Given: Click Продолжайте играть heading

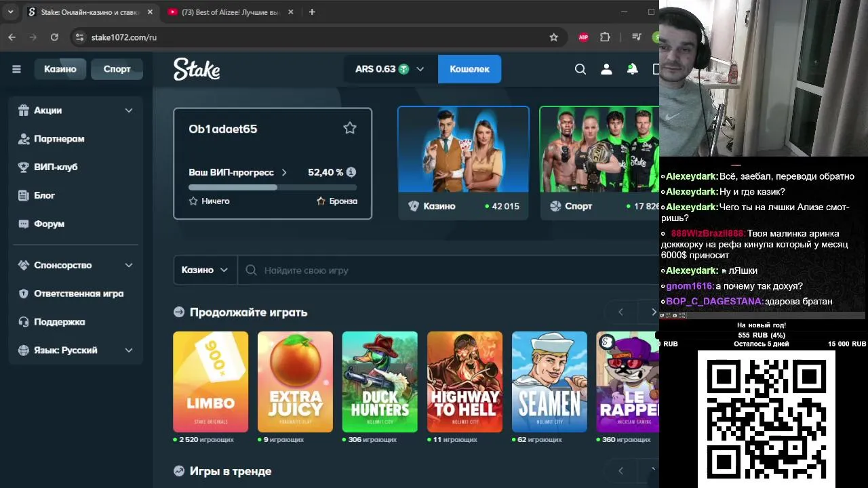Looking at the screenshot, I should point(248,312).
